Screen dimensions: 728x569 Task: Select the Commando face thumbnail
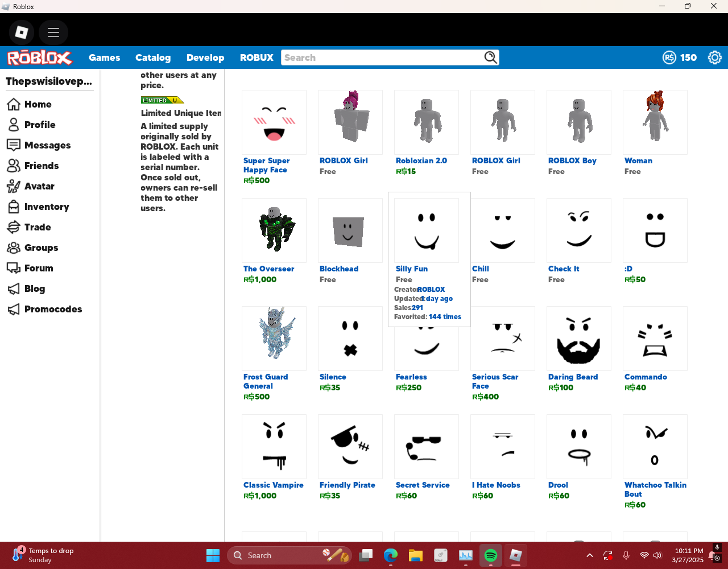[655, 339]
